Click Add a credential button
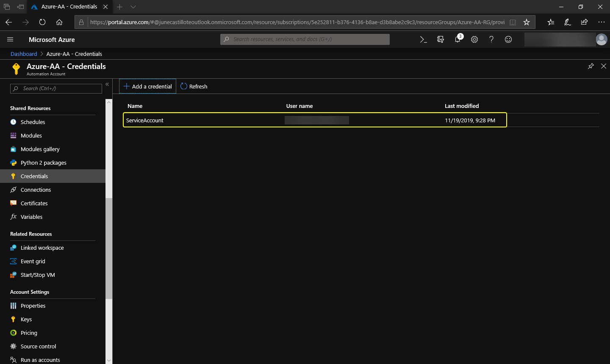This screenshot has height=364, width=610. coord(147,86)
